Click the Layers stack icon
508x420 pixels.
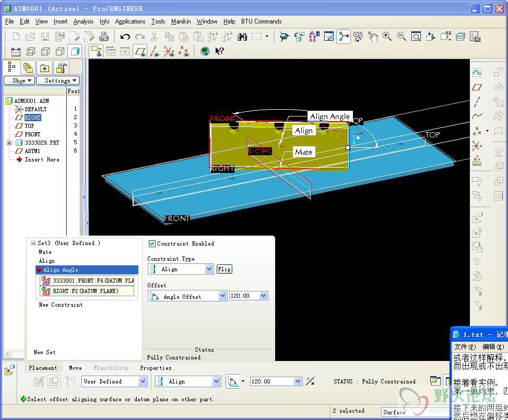pyautogui.click(x=460, y=37)
